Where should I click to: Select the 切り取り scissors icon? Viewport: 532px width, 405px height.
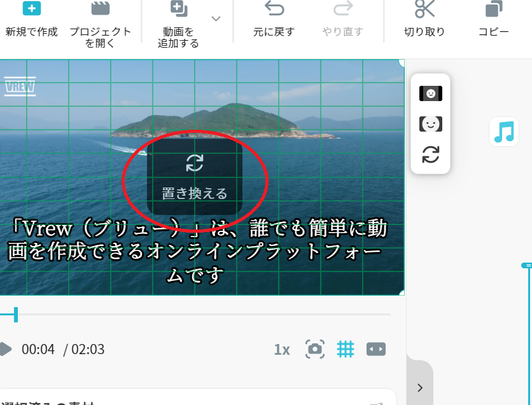tap(424, 9)
